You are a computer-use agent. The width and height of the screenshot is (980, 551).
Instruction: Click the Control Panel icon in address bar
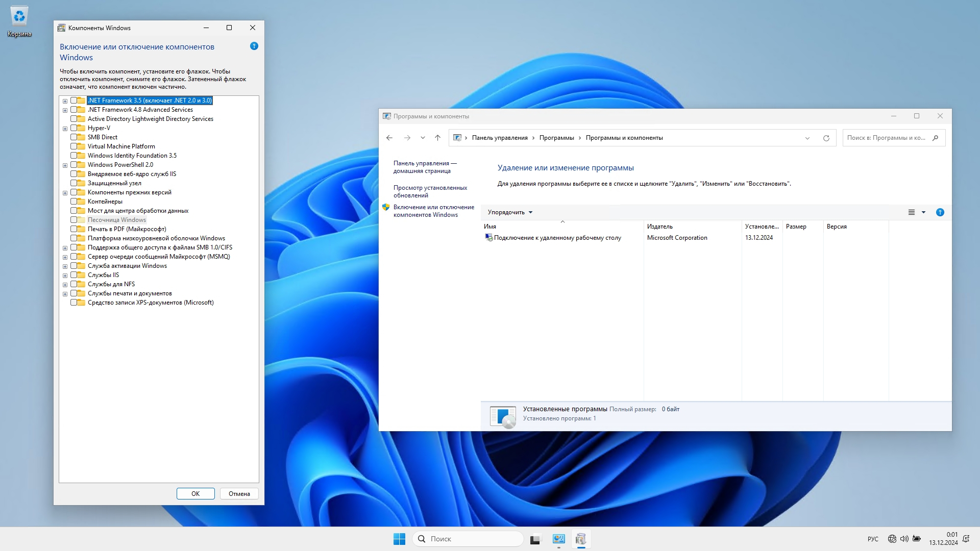pyautogui.click(x=457, y=138)
